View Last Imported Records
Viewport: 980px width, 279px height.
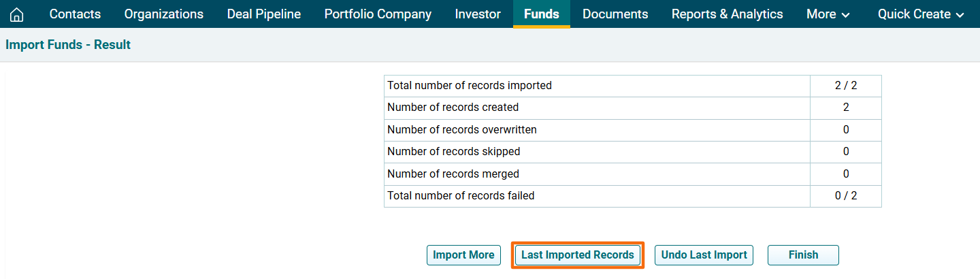tap(578, 255)
